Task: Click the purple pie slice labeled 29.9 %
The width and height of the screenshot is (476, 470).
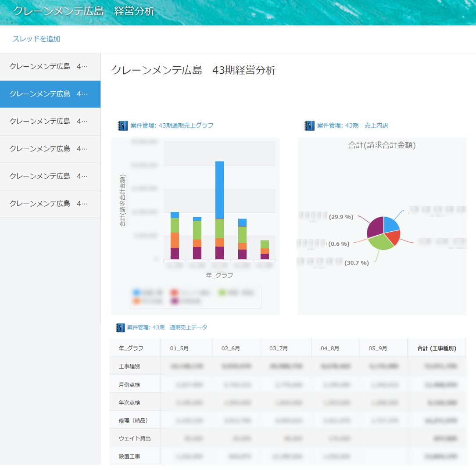Action: (x=375, y=227)
